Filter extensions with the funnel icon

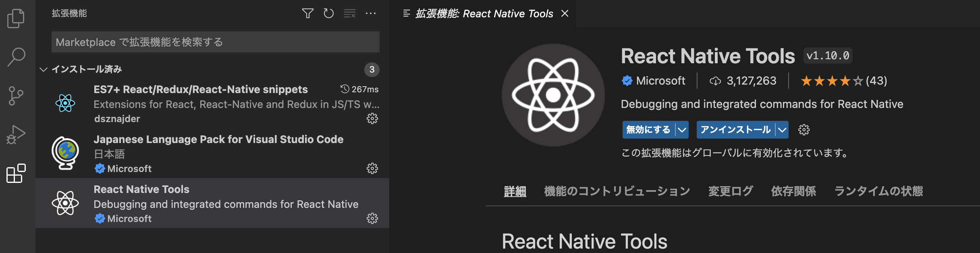point(308,14)
